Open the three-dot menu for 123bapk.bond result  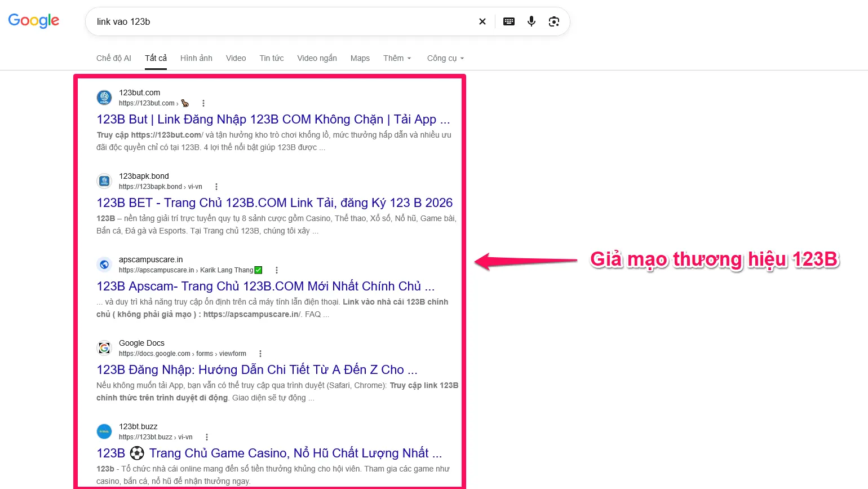click(x=216, y=187)
